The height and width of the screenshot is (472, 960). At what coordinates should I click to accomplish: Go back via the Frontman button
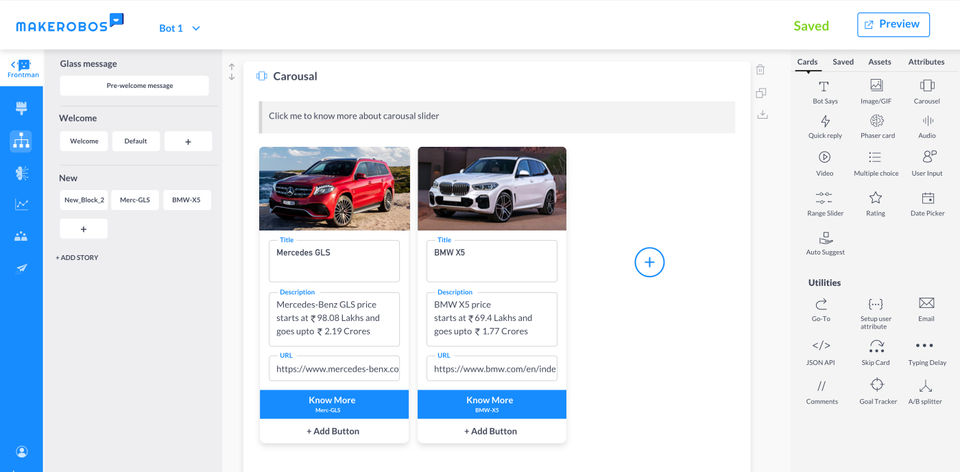21,69
